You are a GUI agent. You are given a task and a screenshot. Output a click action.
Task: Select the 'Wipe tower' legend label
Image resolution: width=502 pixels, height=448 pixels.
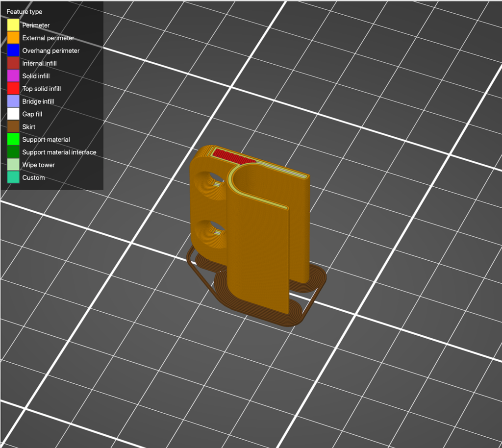tap(38, 165)
